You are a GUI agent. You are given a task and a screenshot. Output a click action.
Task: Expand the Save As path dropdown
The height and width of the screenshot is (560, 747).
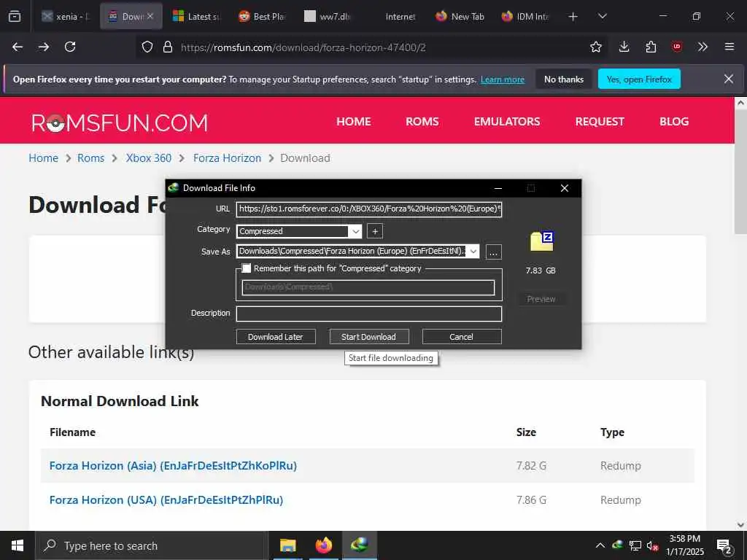(x=473, y=252)
